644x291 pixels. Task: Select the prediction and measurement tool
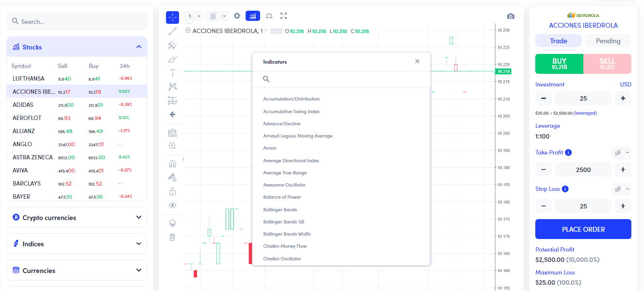pos(172,101)
